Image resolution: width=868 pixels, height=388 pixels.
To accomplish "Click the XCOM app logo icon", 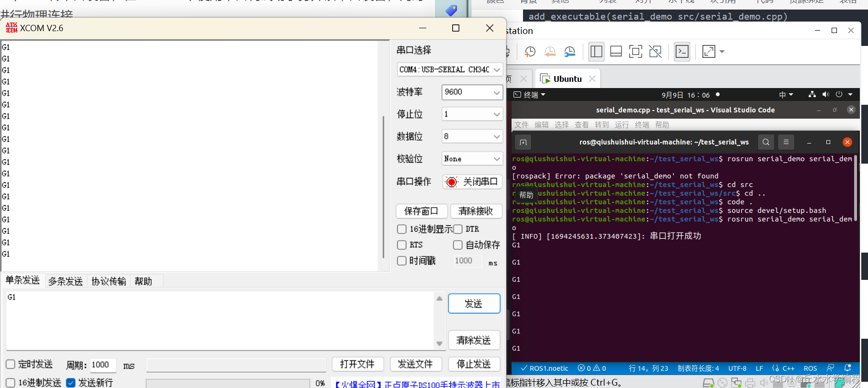I will (x=11, y=28).
